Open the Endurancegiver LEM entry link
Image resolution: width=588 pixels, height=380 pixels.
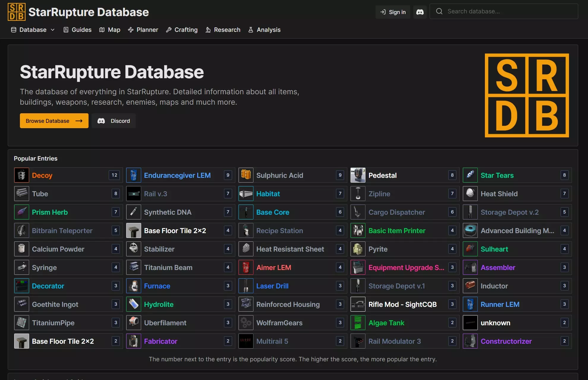pos(177,175)
